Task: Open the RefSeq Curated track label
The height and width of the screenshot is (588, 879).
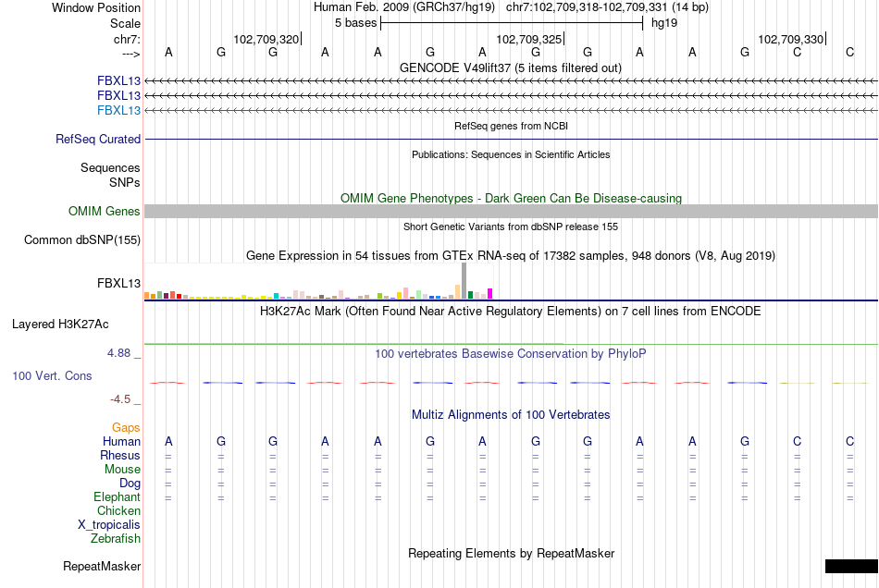Action: point(98,139)
